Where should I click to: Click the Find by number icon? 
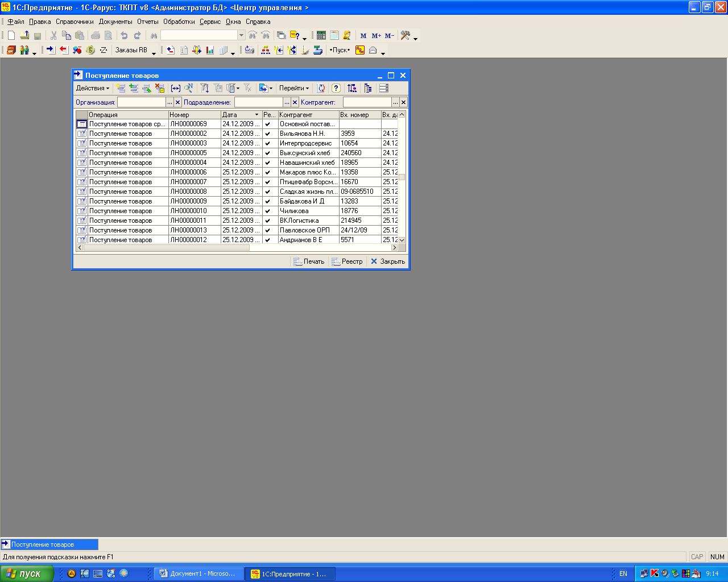[189, 88]
